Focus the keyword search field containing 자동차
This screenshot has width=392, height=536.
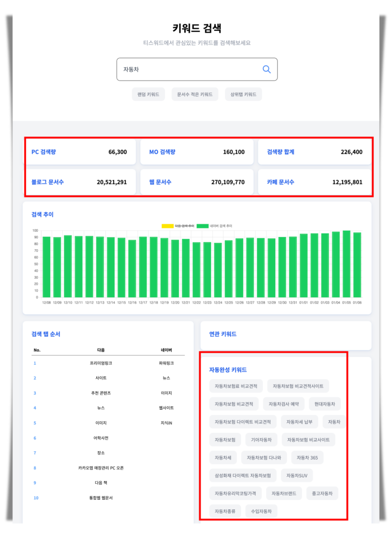tap(188, 69)
